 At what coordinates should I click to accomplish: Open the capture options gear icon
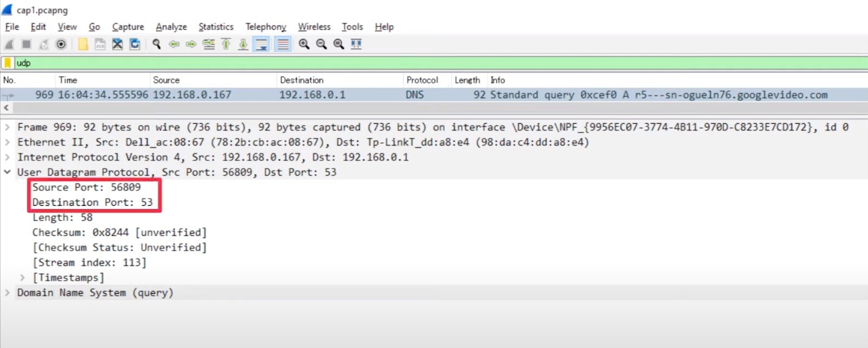click(61, 45)
